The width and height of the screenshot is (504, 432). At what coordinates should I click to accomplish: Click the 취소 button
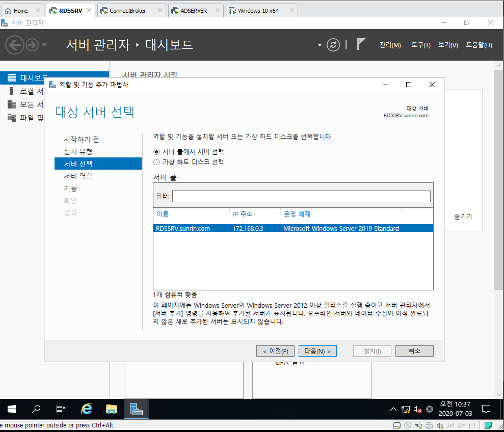coord(414,351)
